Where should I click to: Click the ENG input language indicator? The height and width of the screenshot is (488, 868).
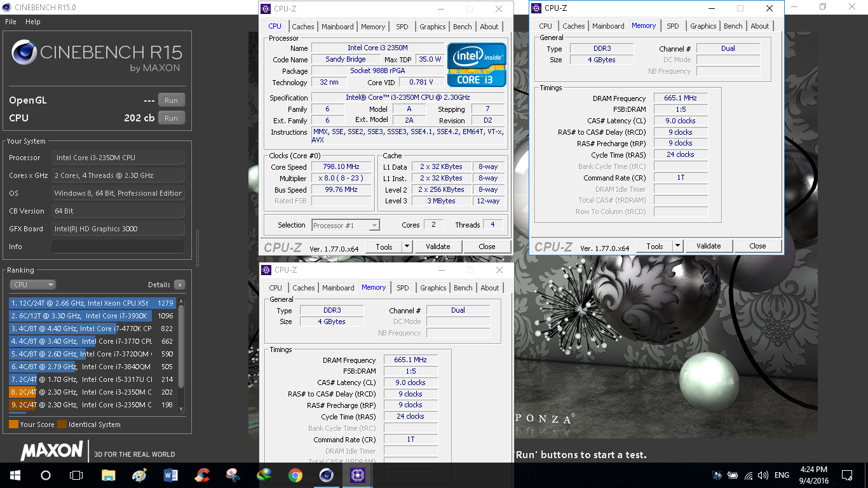coord(782,475)
